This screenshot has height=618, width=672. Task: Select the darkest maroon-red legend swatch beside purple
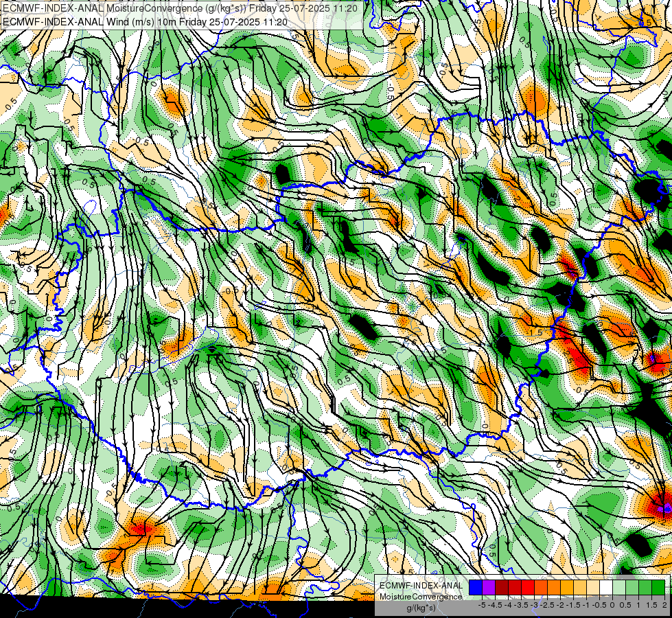click(502, 588)
